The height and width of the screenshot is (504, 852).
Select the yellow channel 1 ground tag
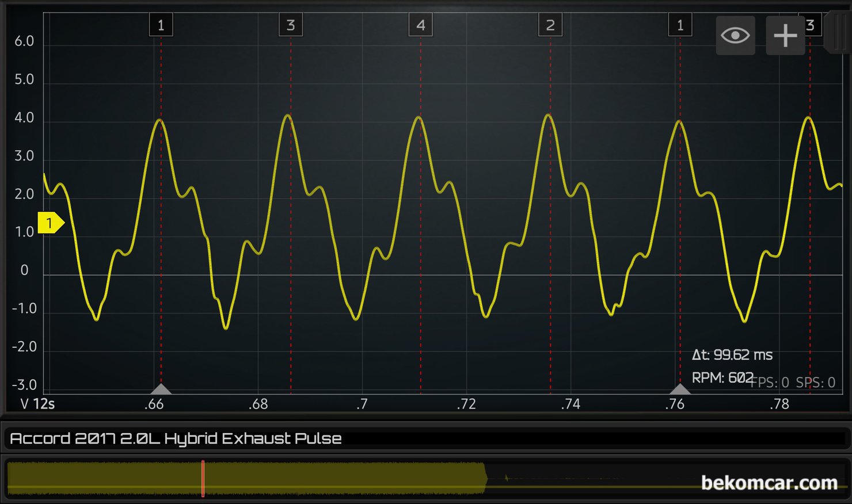coord(50,223)
